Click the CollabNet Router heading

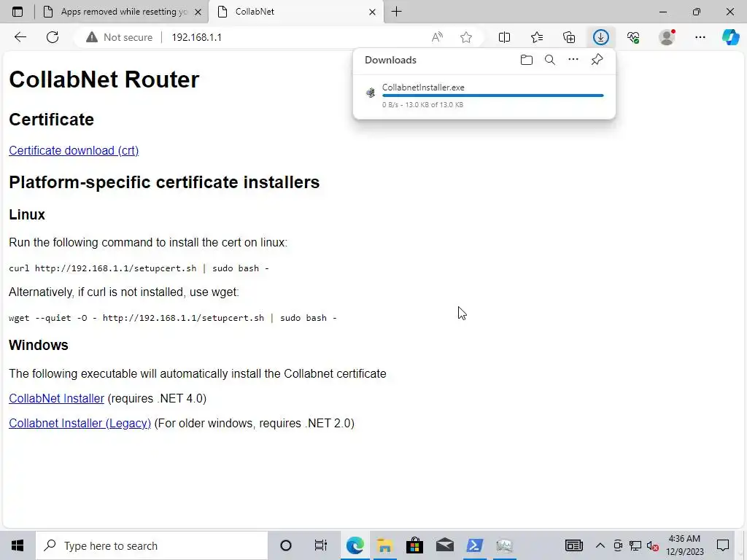[x=104, y=79]
